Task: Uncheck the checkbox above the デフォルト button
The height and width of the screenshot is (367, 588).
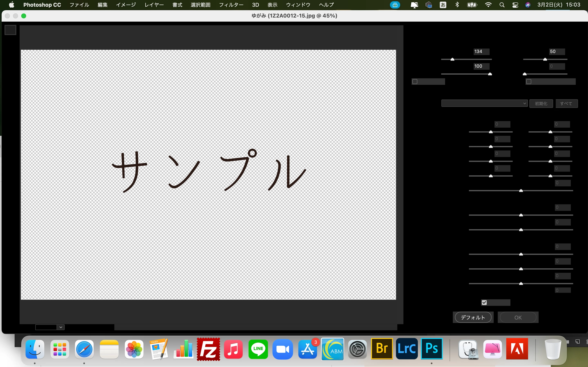Action: tap(484, 302)
